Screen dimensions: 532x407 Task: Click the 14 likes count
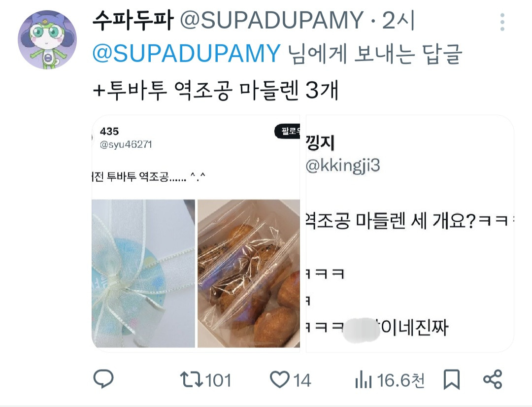302,380
